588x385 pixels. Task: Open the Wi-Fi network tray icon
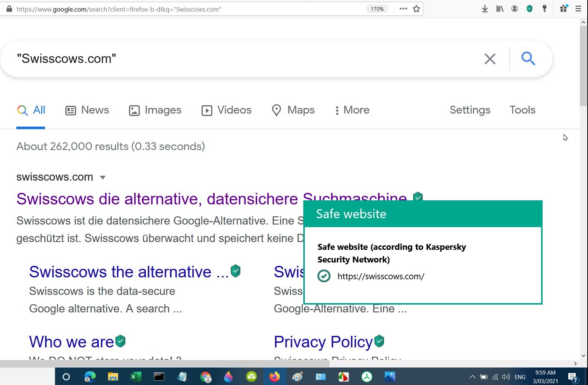tap(495, 377)
